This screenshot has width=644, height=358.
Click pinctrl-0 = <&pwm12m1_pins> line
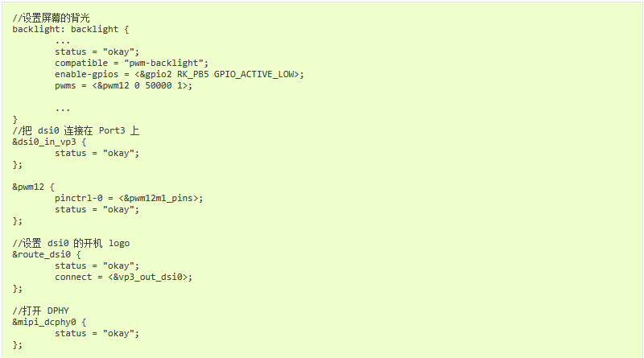(129, 198)
